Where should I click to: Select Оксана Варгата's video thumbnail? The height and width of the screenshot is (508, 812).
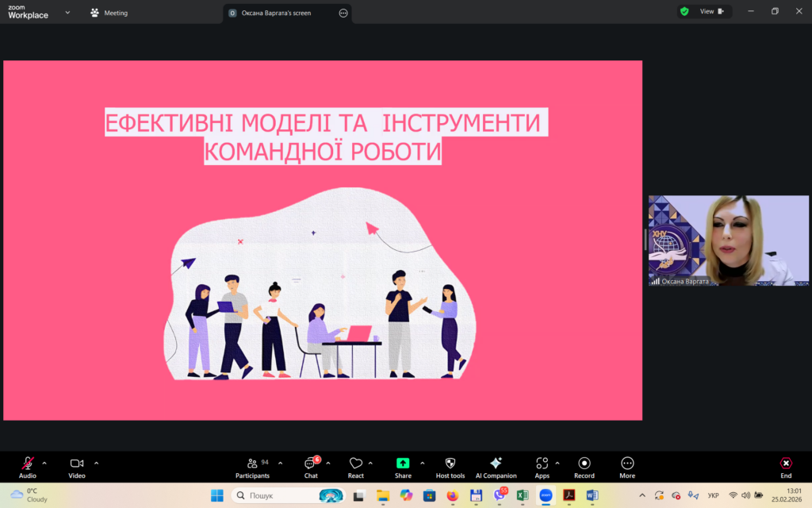point(729,241)
